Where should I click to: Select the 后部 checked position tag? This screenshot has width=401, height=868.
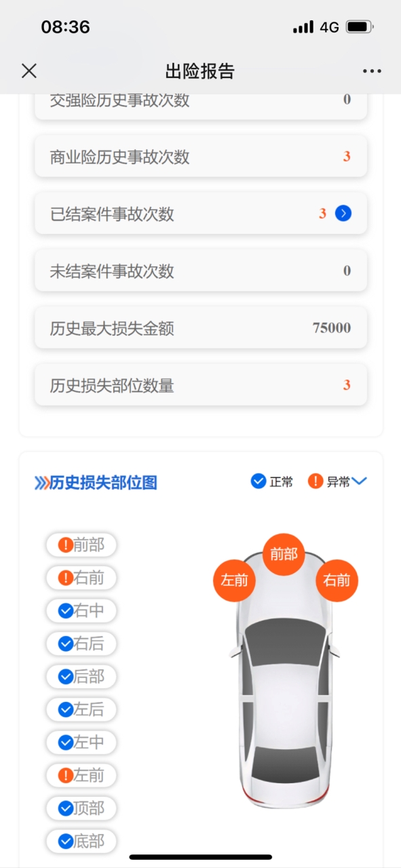tap(81, 677)
